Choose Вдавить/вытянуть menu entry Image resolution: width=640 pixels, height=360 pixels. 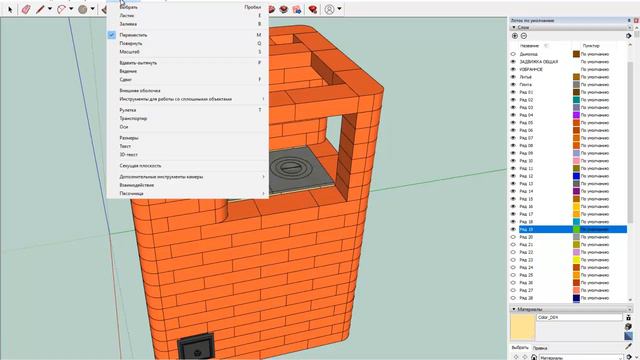coord(189,63)
